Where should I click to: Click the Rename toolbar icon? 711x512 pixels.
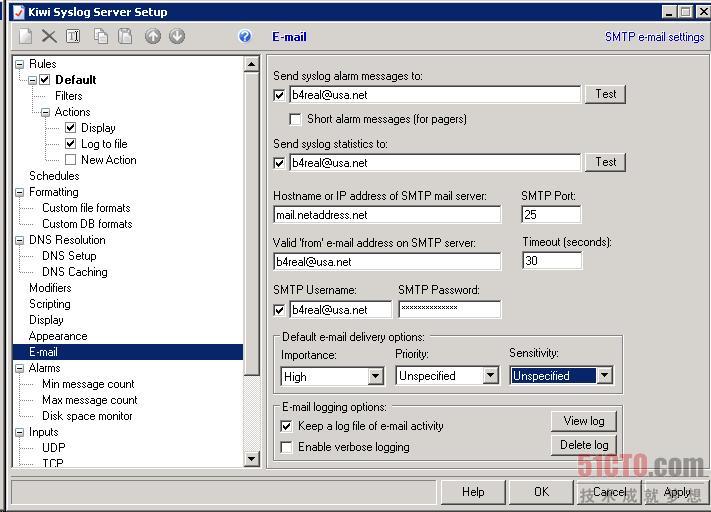point(73,36)
